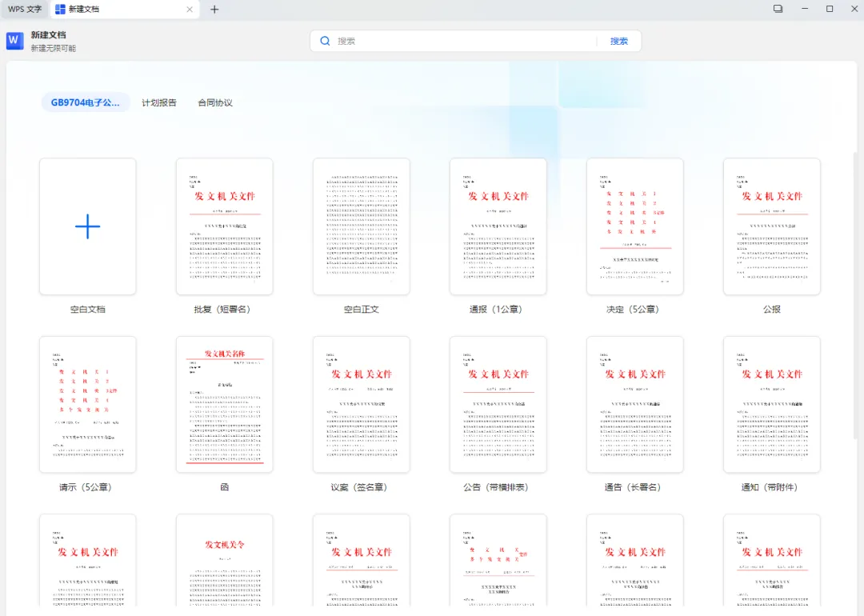This screenshot has height=616, width=864.
Task: Click the 通知（带附件）label text
Action: point(770,487)
